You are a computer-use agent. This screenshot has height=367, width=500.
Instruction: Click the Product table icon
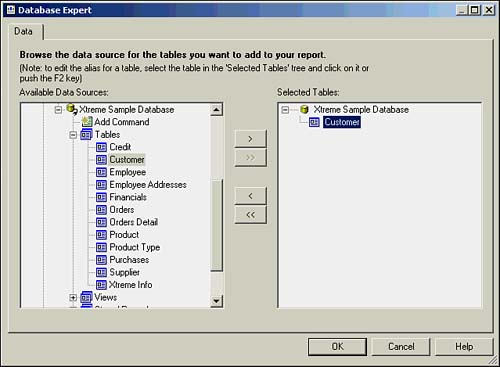click(101, 235)
